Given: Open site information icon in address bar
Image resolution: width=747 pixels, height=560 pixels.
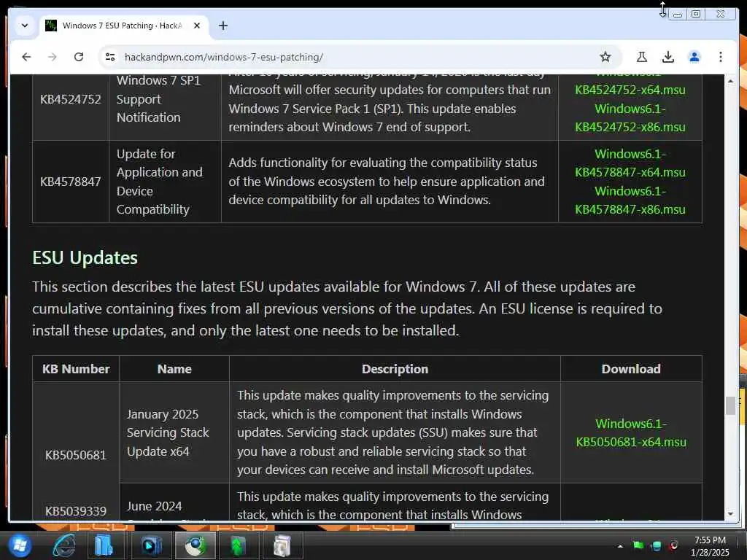Looking at the screenshot, I should pyautogui.click(x=110, y=57).
